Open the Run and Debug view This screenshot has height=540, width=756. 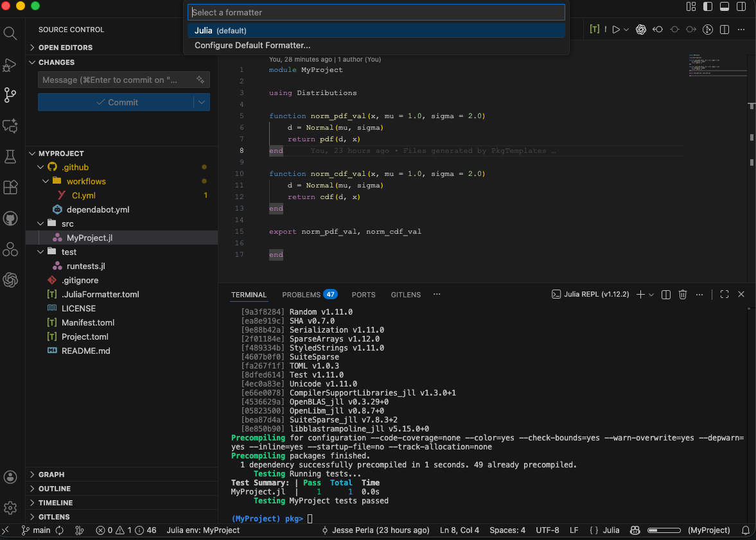click(10, 65)
